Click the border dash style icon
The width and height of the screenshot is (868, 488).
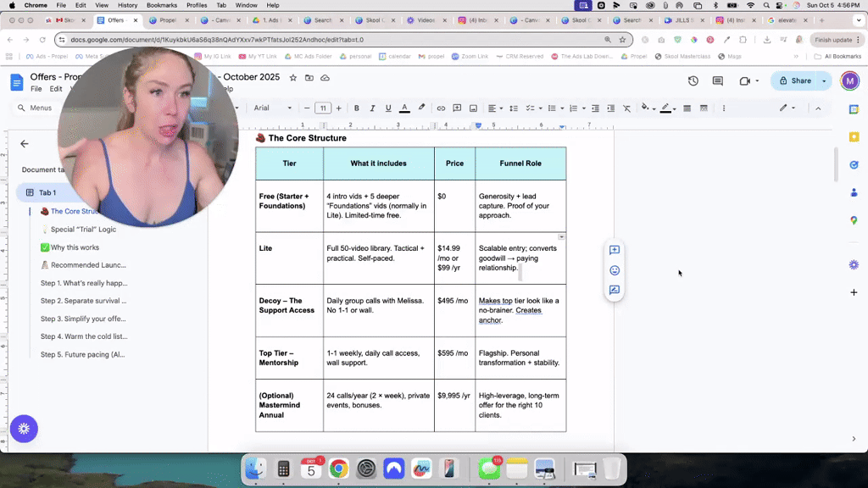tap(704, 108)
